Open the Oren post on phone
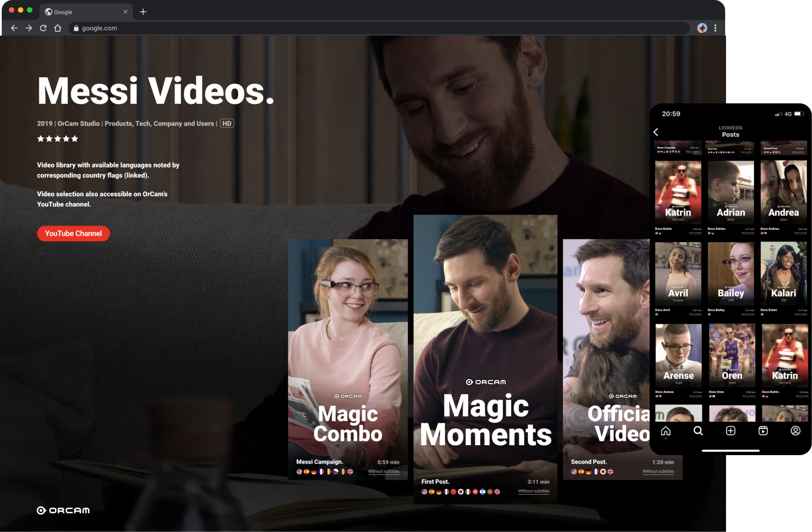The height and width of the screenshot is (532, 812). point(732,355)
